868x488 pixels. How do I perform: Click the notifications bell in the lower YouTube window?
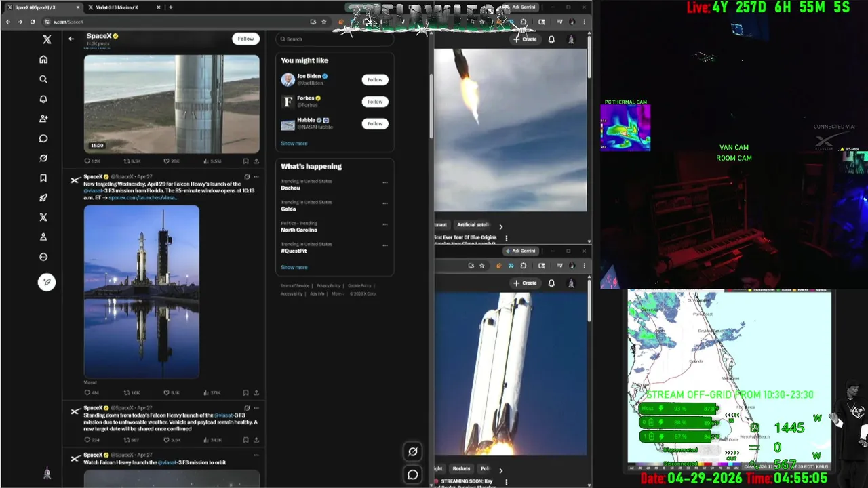(x=551, y=283)
